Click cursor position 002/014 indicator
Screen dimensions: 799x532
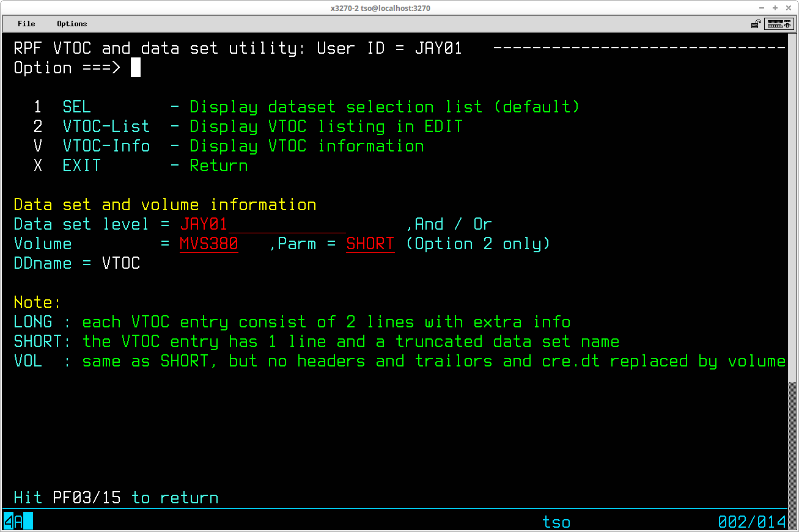752,522
